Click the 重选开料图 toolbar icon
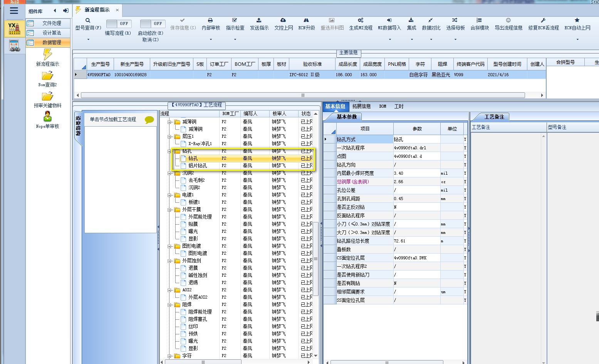 tap(332, 20)
